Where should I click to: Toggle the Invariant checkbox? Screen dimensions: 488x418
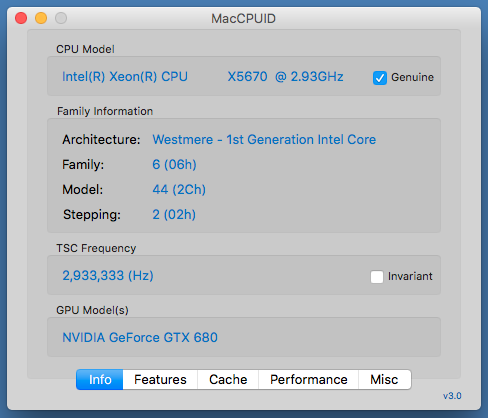coord(377,277)
